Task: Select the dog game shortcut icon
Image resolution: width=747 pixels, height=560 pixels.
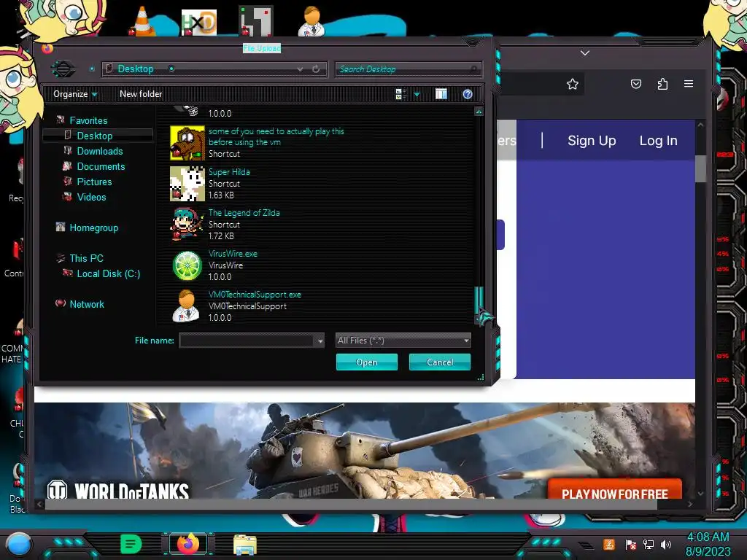Action: [187, 143]
